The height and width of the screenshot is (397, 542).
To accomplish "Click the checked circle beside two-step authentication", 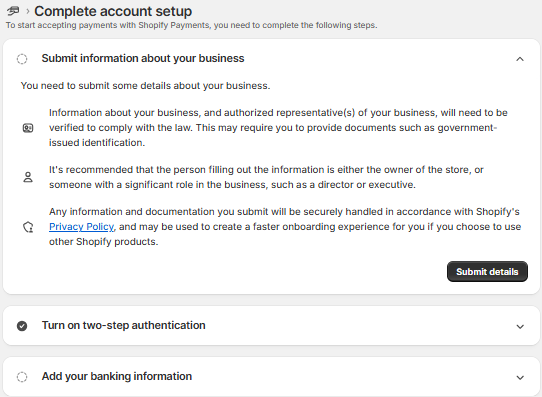I will (22, 326).
